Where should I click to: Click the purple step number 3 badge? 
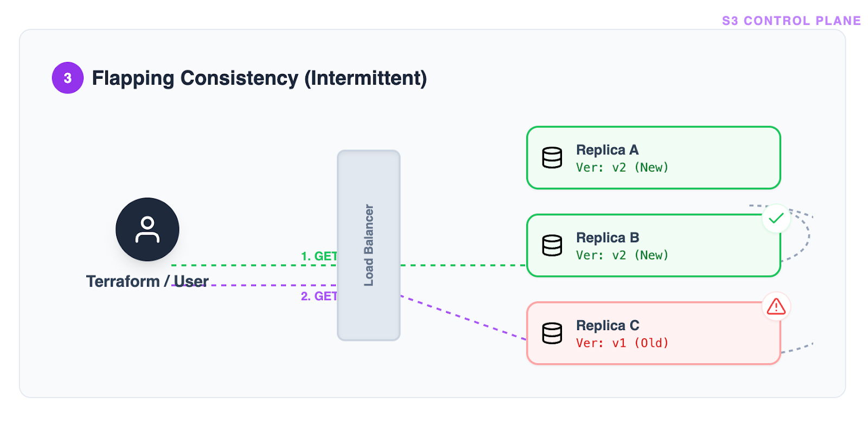[68, 78]
